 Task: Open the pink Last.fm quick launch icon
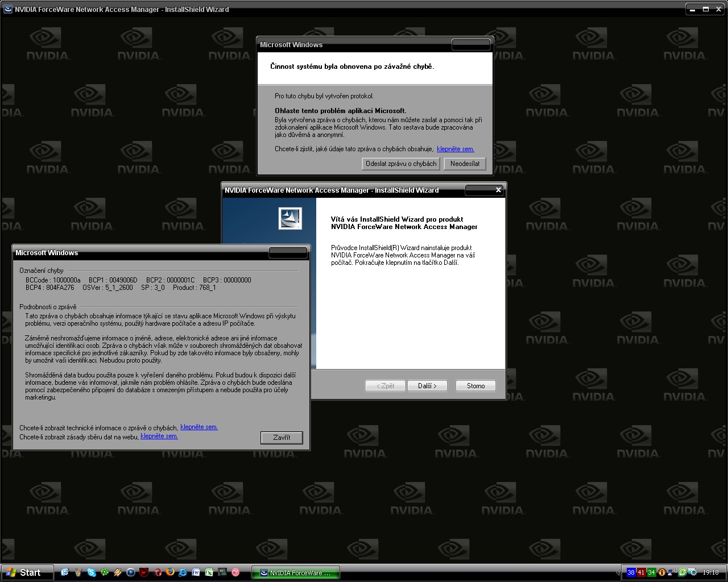(x=235, y=572)
